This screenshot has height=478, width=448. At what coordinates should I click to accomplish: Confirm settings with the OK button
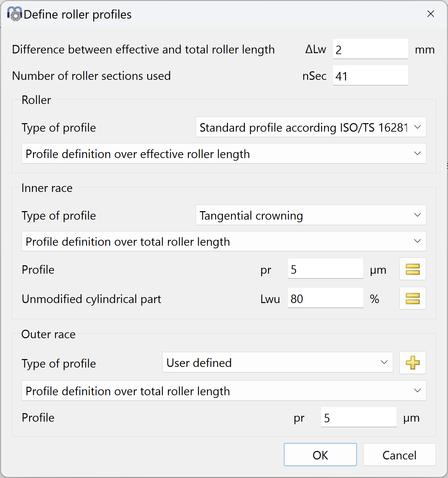320,455
